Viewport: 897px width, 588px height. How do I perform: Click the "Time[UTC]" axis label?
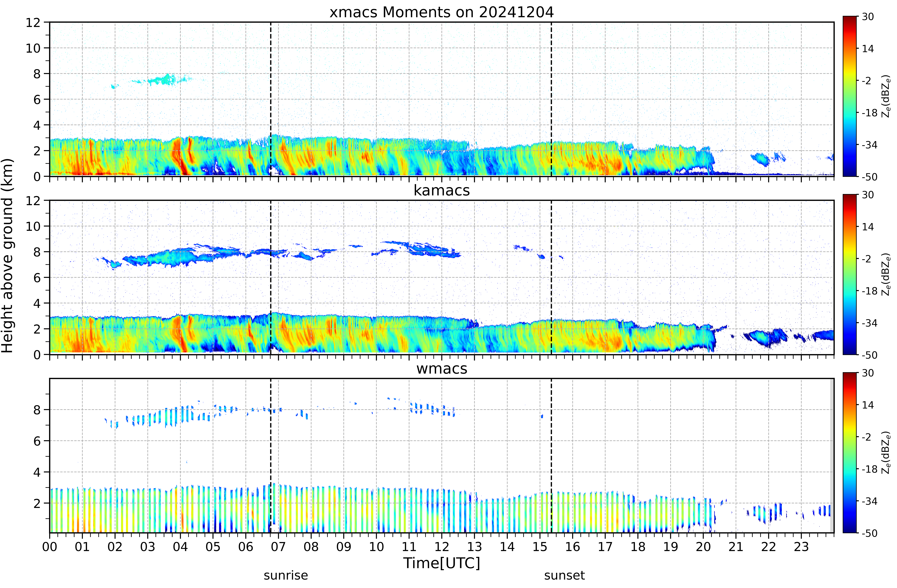(442, 563)
